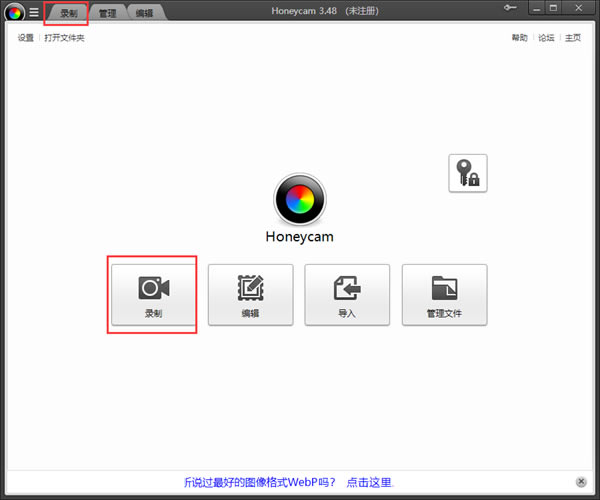The image size is (600, 500).
Task: Open 管理文件 manage files button
Action: pos(444,295)
